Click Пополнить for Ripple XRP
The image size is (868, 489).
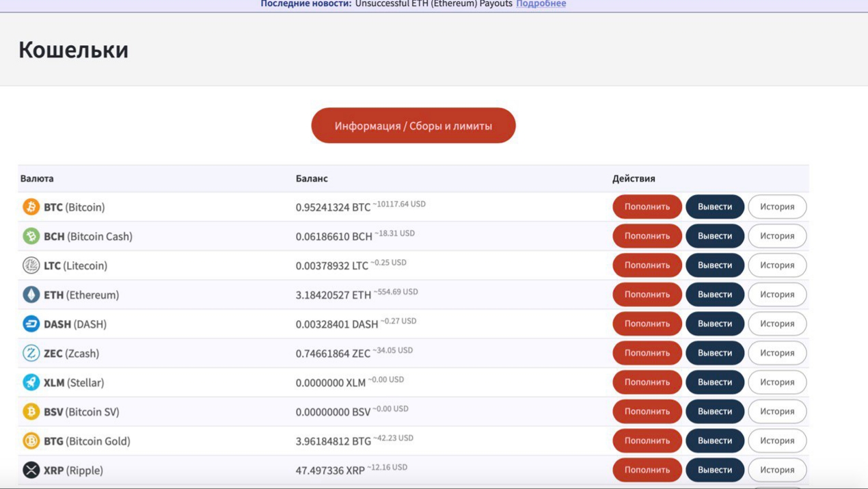click(647, 471)
